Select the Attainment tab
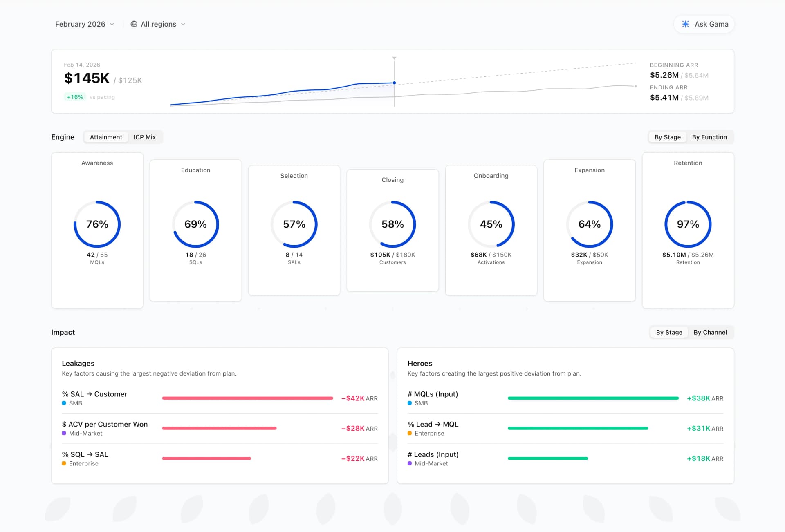The width and height of the screenshot is (785, 532). [x=106, y=137]
